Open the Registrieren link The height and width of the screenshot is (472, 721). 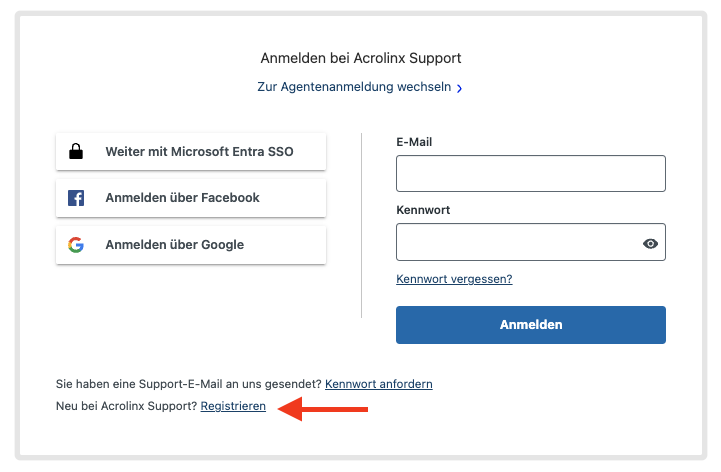pos(233,406)
